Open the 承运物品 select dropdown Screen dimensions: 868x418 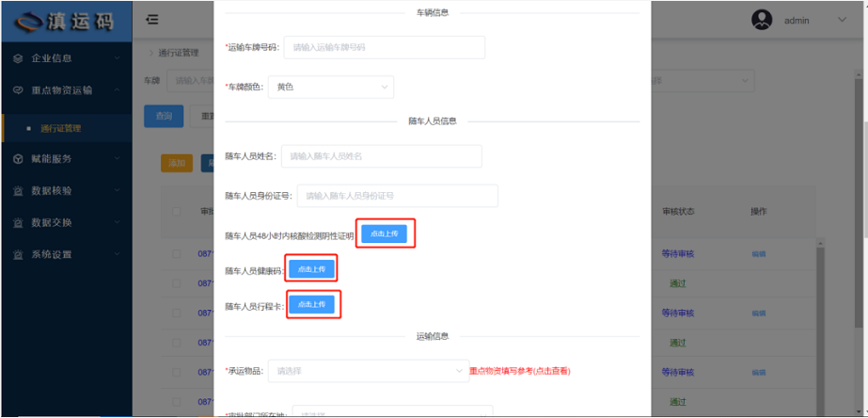pyautogui.click(x=369, y=371)
